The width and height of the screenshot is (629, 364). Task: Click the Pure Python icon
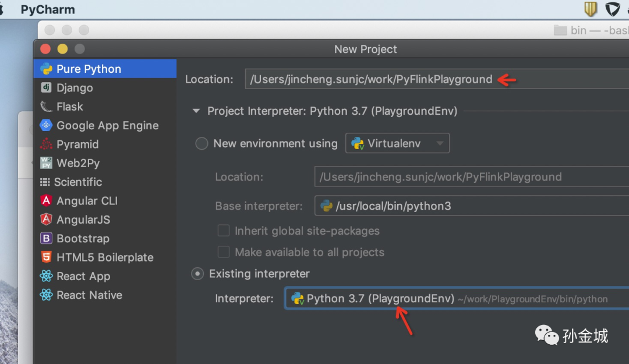tap(46, 69)
